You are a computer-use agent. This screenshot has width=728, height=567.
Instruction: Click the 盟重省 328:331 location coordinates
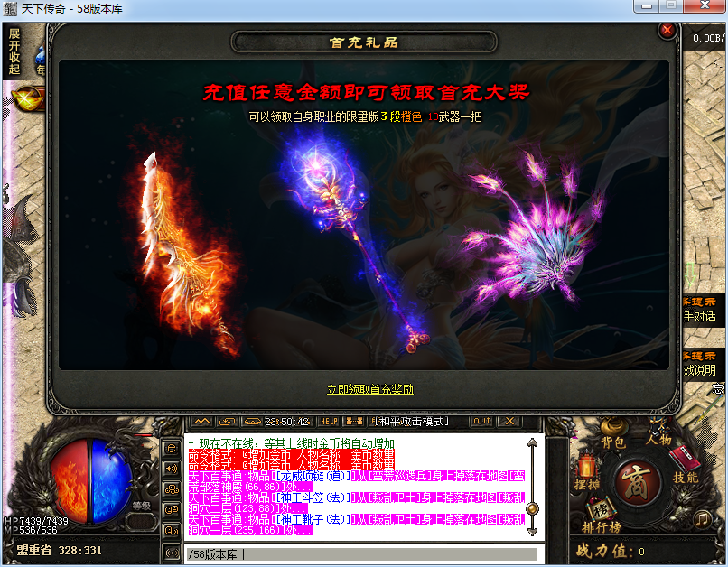(59, 550)
